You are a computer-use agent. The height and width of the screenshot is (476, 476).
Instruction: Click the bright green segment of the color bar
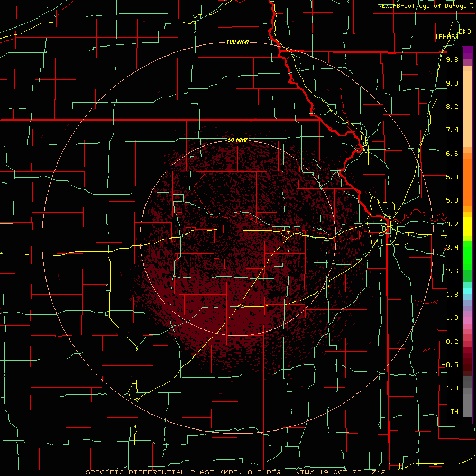467,255
